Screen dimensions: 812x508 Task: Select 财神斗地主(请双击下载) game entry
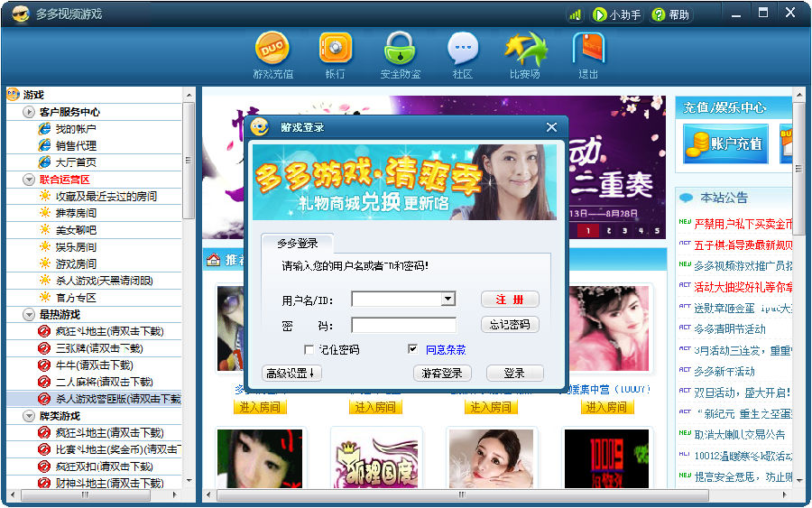tap(109, 483)
